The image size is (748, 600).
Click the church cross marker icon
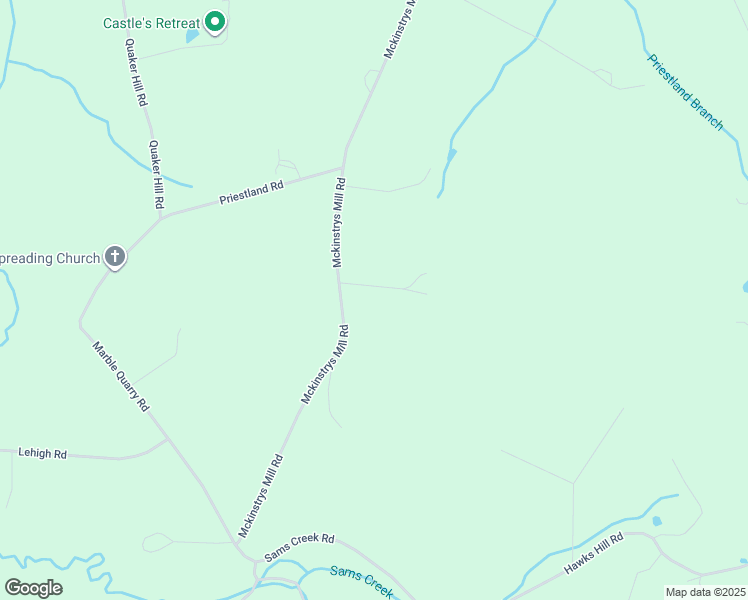[x=114, y=257]
